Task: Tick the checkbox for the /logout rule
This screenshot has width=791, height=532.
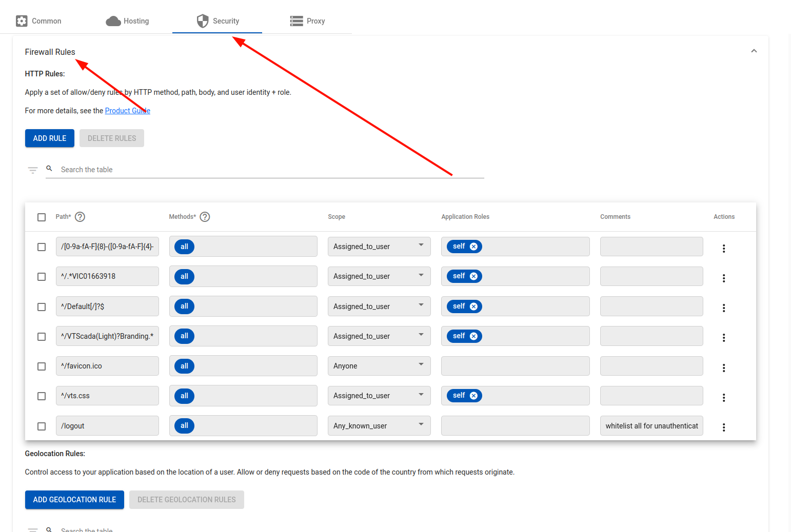Action: pos(42,426)
